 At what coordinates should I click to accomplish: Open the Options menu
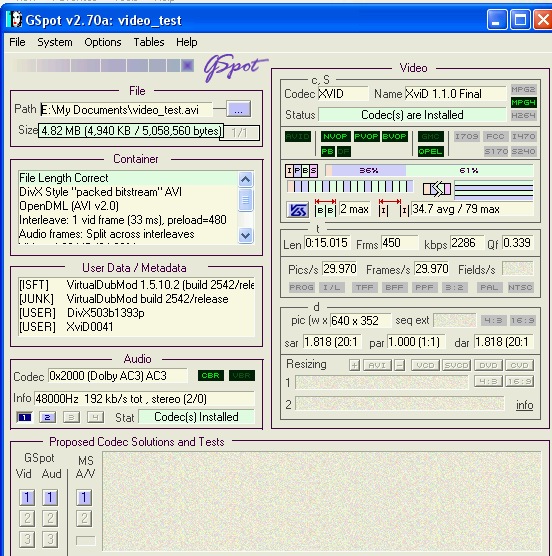pyautogui.click(x=102, y=42)
